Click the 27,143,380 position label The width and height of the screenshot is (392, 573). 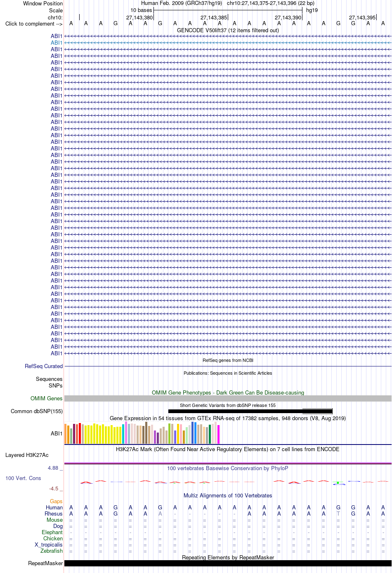pyautogui.click(x=139, y=17)
